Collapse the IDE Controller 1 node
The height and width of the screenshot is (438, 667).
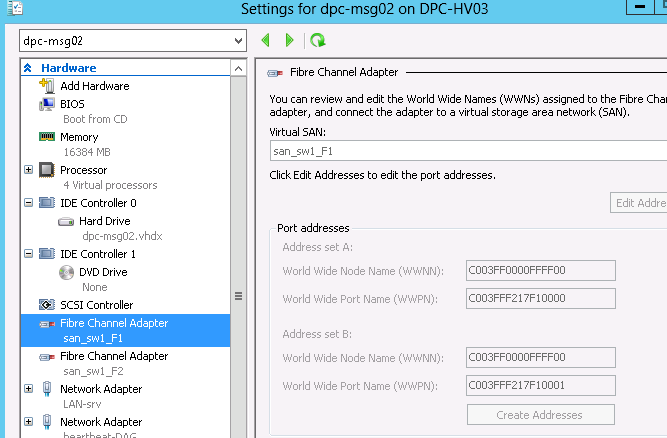pos(29,254)
